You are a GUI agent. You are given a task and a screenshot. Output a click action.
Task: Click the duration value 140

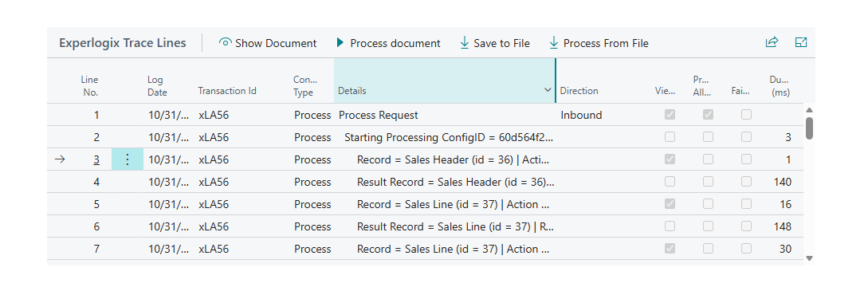pos(783,182)
